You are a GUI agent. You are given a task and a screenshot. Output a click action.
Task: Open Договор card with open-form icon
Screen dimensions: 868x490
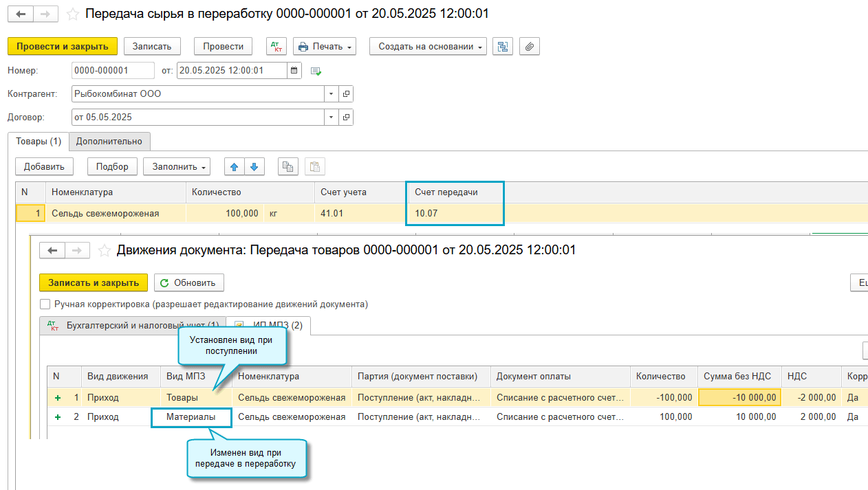pyautogui.click(x=346, y=118)
